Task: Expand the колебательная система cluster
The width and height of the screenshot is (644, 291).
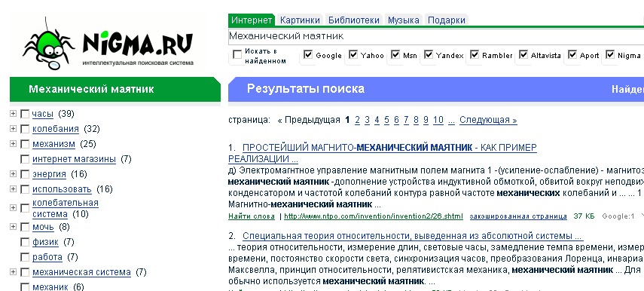Action: coord(13,207)
